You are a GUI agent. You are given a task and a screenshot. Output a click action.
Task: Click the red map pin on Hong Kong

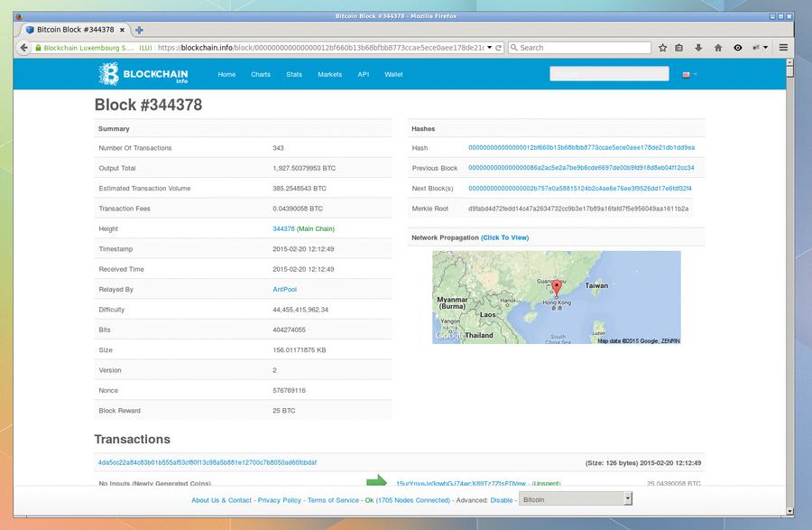click(556, 287)
